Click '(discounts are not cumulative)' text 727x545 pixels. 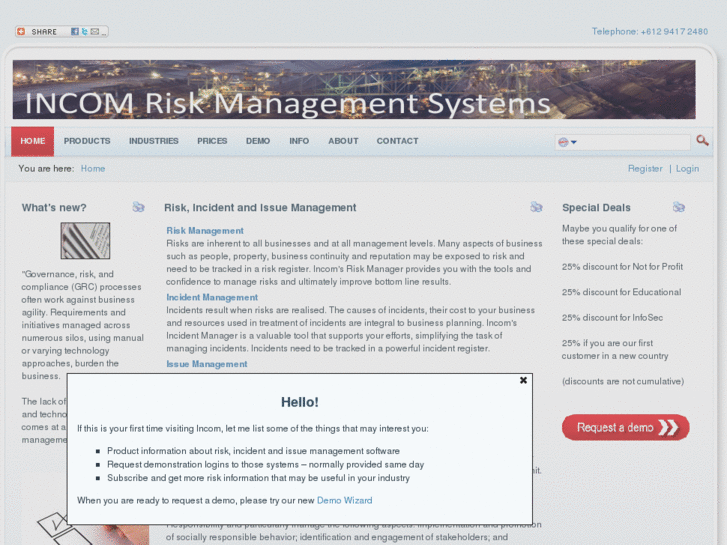[x=623, y=381]
